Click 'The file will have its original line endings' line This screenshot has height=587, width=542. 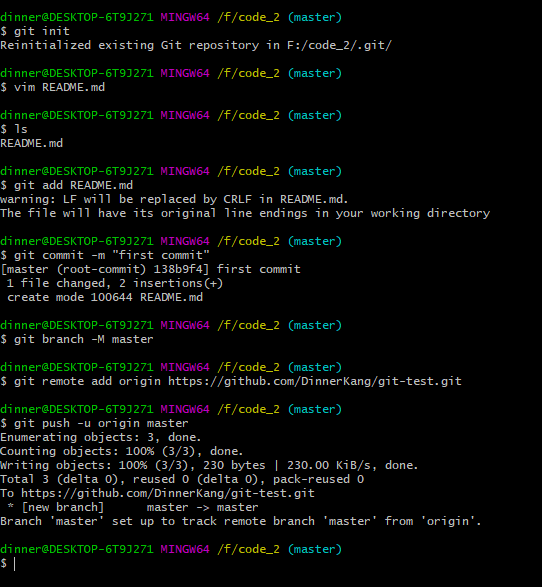coord(245,213)
